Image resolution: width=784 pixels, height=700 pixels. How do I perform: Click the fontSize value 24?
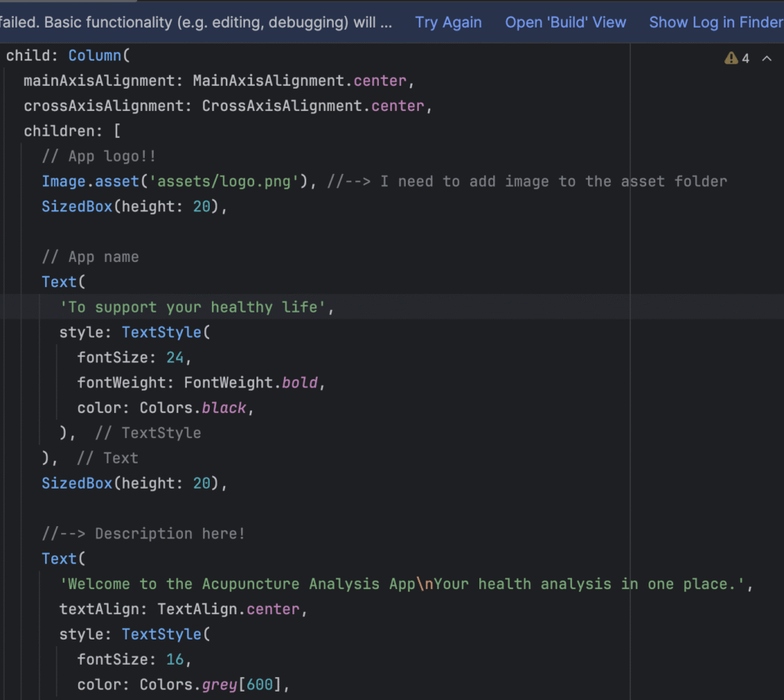[x=177, y=358]
